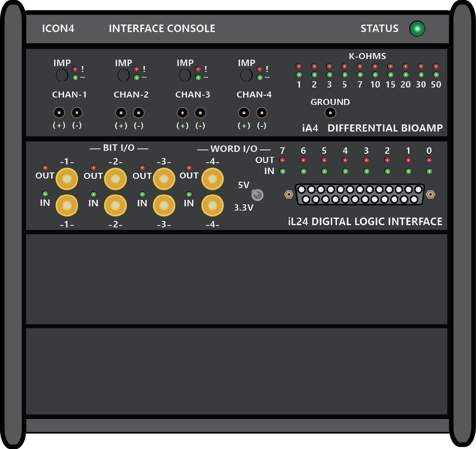Click BIT I/O IN connector -2-
476x449 pixels.
[x=115, y=205]
